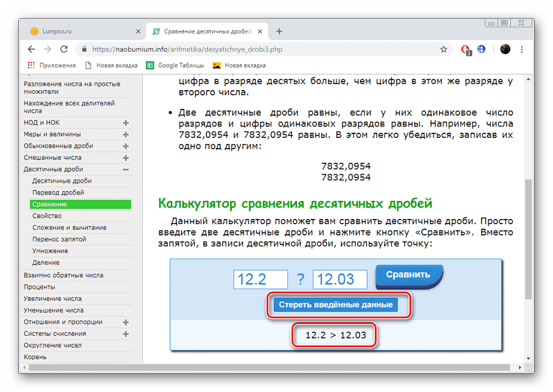Expand the Обыкновенные дроби section
This screenshot has height=392, width=553.
[125, 146]
